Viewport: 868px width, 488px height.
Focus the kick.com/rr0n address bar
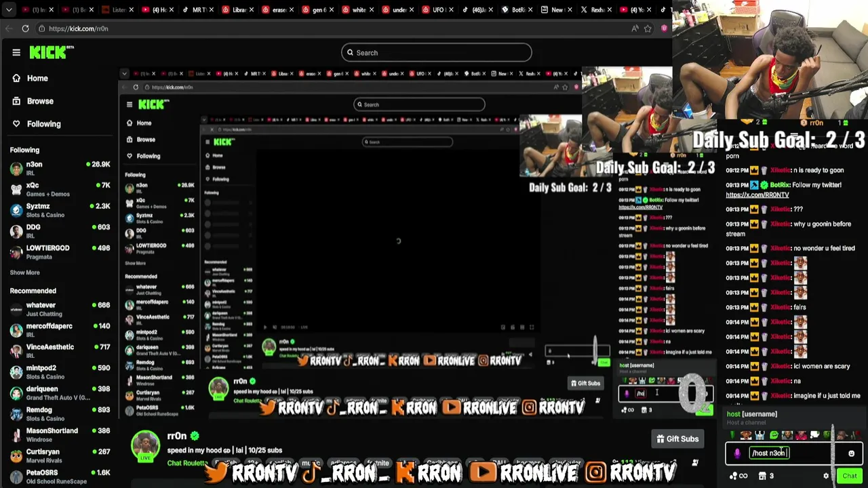click(x=332, y=28)
